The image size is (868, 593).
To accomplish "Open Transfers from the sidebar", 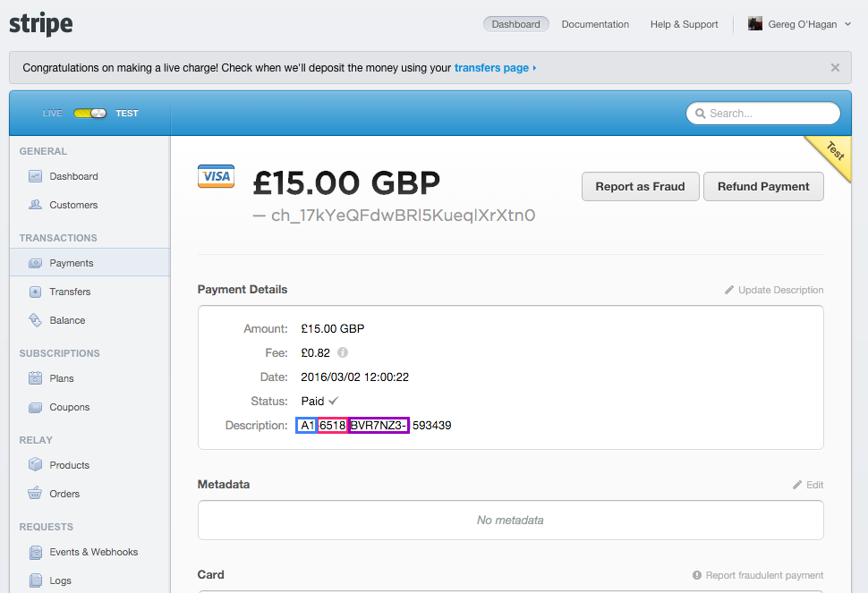I will (x=36, y=292).
